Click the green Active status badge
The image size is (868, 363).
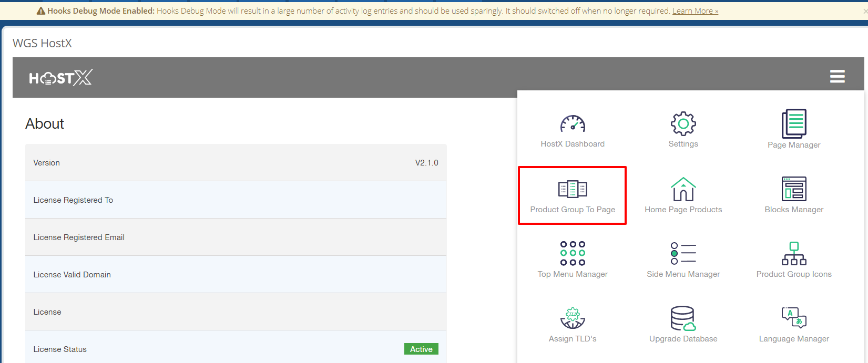coord(421,349)
